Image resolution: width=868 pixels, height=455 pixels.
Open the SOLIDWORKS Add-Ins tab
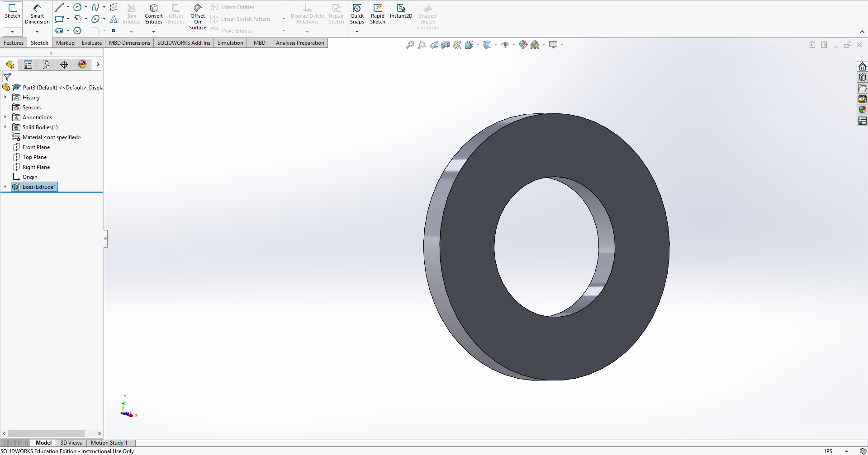click(x=184, y=43)
